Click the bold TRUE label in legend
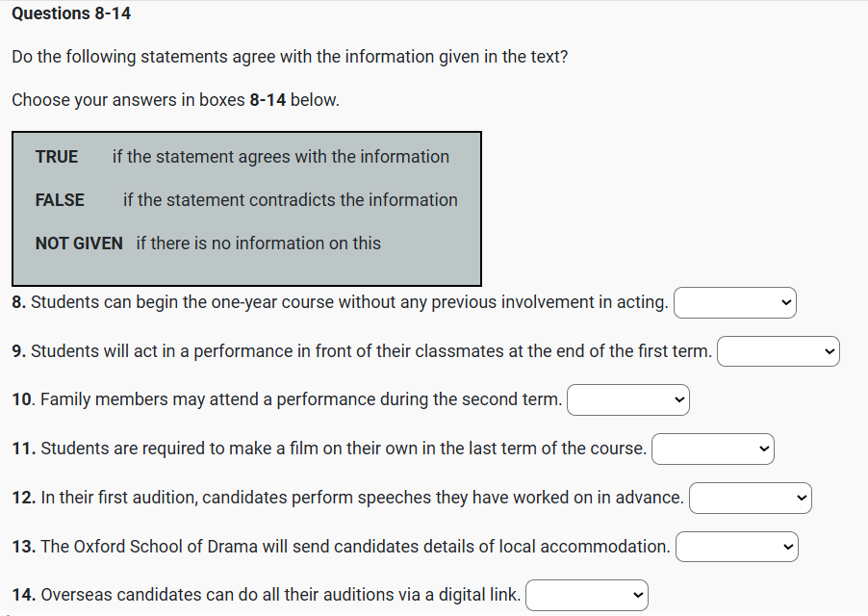 coord(57,157)
